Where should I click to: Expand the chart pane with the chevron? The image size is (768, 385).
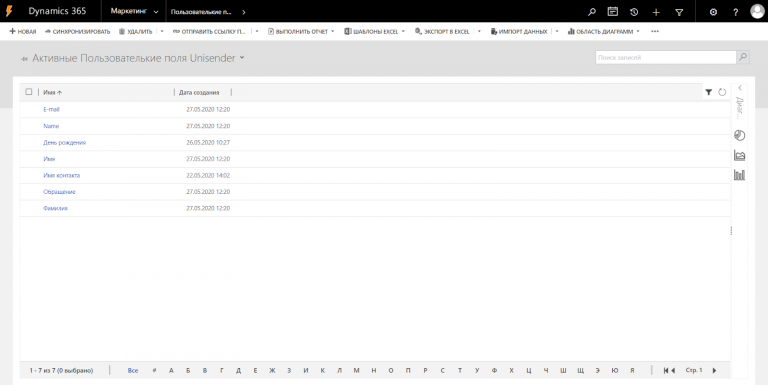(740, 88)
